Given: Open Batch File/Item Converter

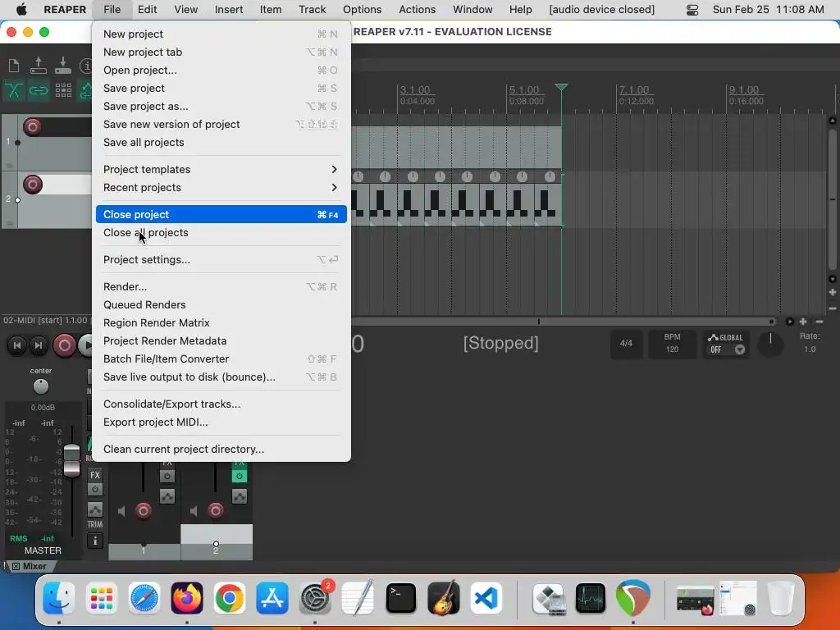Looking at the screenshot, I should pyautogui.click(x=221, y=359).
